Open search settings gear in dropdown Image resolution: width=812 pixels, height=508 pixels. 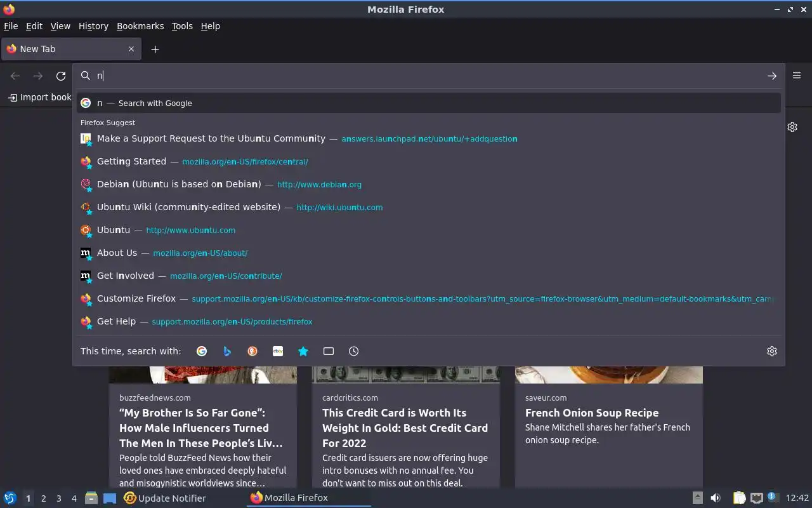click(772, 351)
